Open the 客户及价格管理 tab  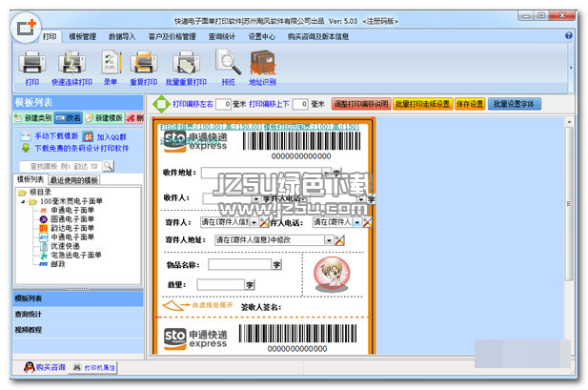pyautogui.click(x=172, y=36)
